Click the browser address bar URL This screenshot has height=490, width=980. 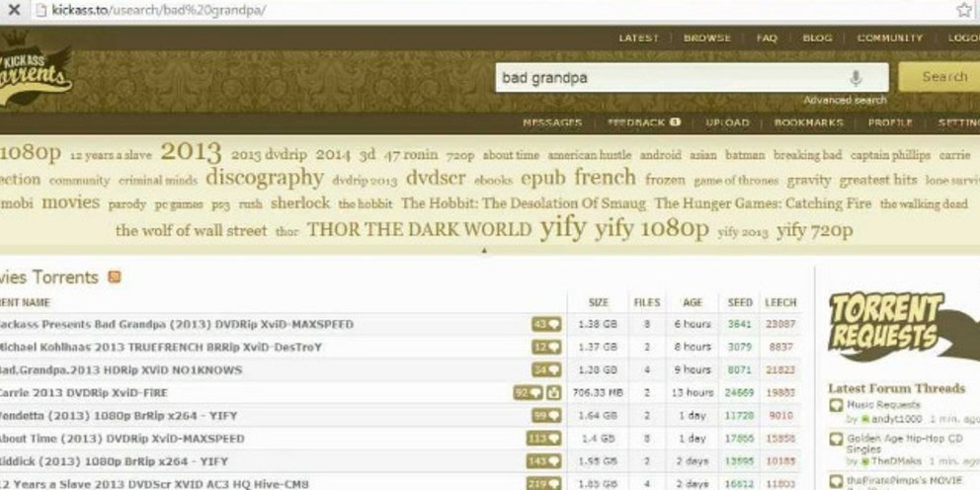159,10
